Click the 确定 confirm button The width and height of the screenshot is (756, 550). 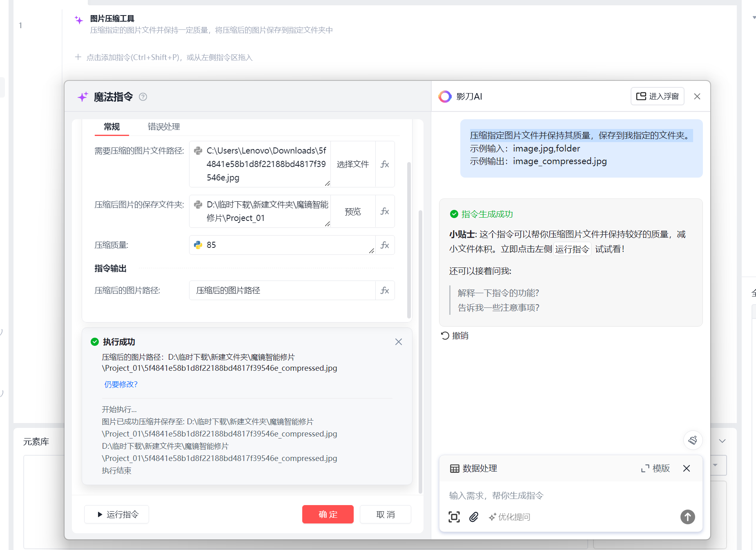328,514
